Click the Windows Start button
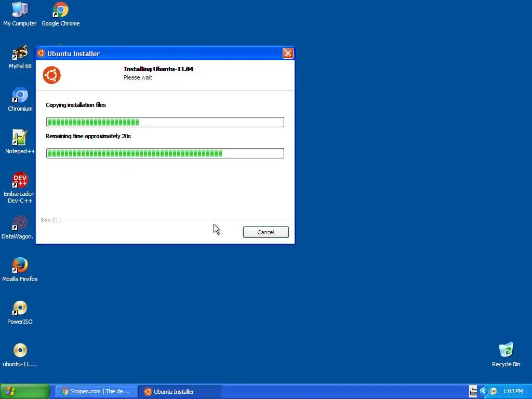The width and height of the screenshot is (532, 399). pyautogui.click(x=24, y=392)
